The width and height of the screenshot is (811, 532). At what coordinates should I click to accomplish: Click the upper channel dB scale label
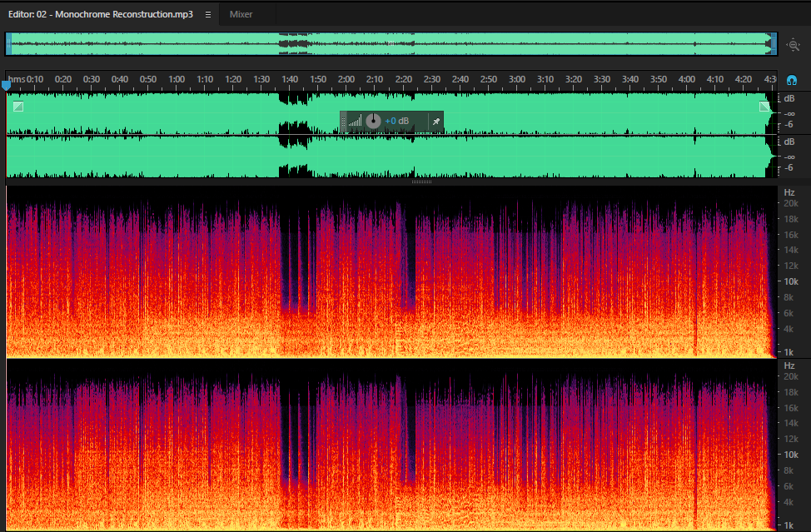point(789,99)
